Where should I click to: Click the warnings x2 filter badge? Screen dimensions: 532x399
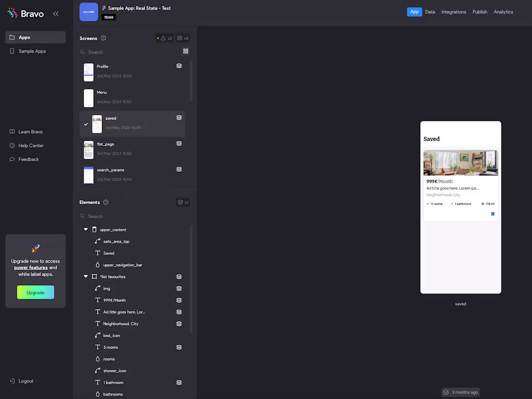pyautogui.click(x=164, y=38)
